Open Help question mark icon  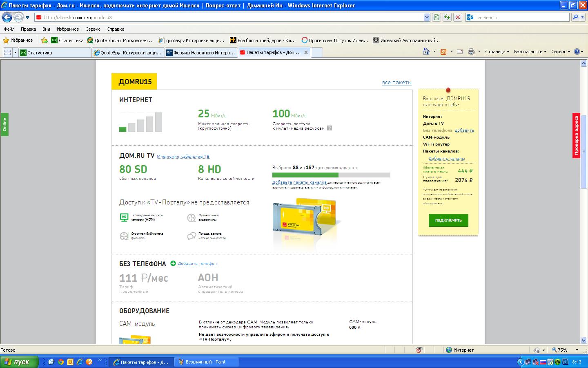(x=577, y=52)
